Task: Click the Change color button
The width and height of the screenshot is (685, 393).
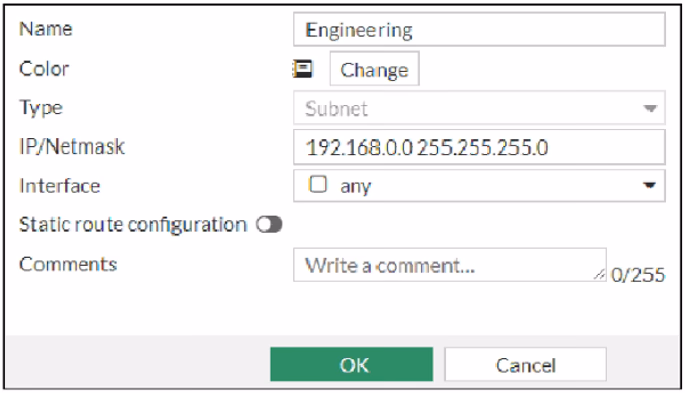Action: click(374, 69)
